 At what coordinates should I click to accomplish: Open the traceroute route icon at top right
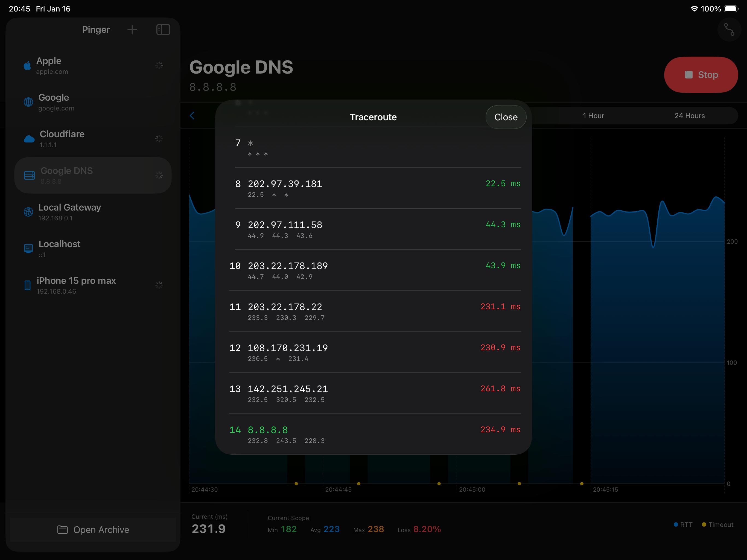tap(729, 29)
